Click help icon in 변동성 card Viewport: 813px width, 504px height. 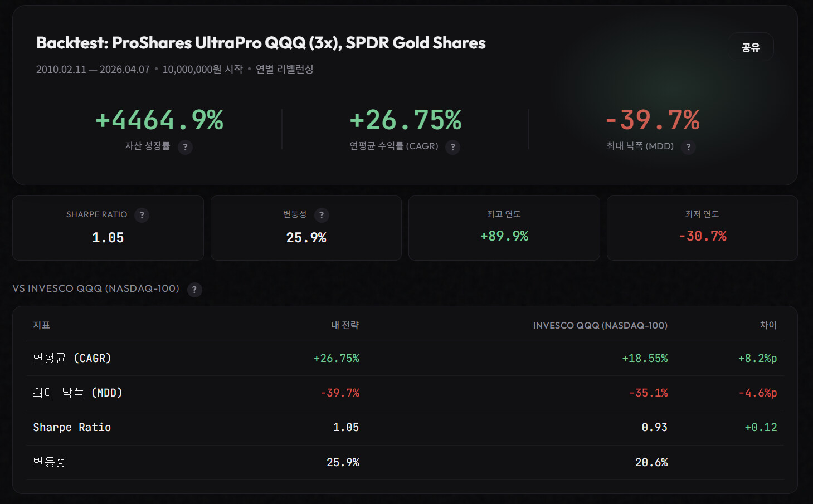pos(322,215)
